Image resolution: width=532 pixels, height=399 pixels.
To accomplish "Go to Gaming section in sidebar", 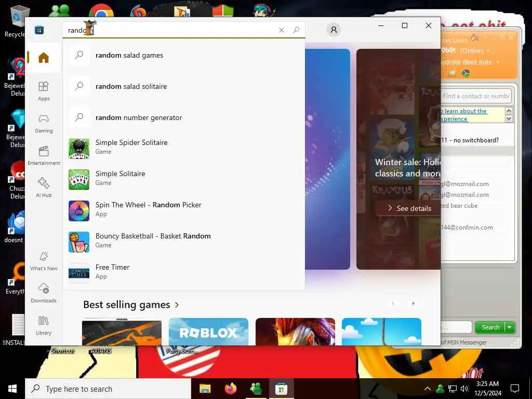I will pos(44,124).
